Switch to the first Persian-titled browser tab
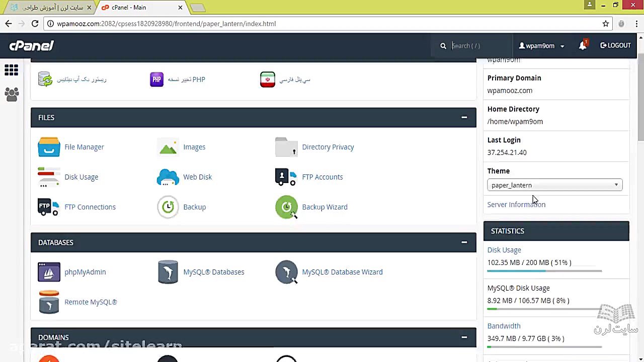 pyautogui.click(x=50, y=8)
